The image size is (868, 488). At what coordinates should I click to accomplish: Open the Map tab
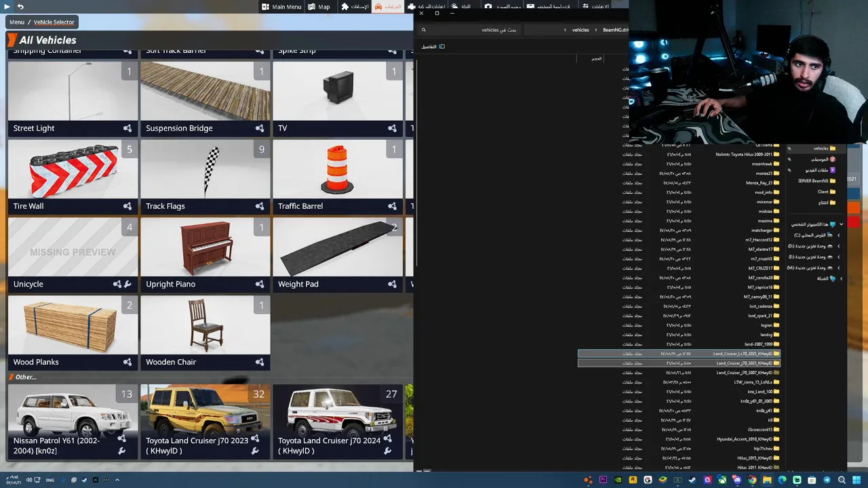(319, 7)
